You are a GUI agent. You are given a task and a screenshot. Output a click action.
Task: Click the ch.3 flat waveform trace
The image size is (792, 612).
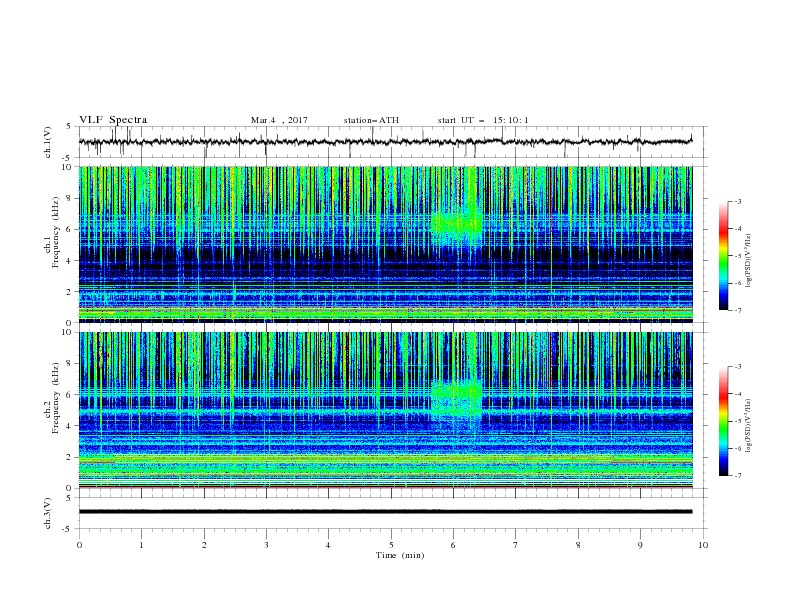(x=385, y=512)
